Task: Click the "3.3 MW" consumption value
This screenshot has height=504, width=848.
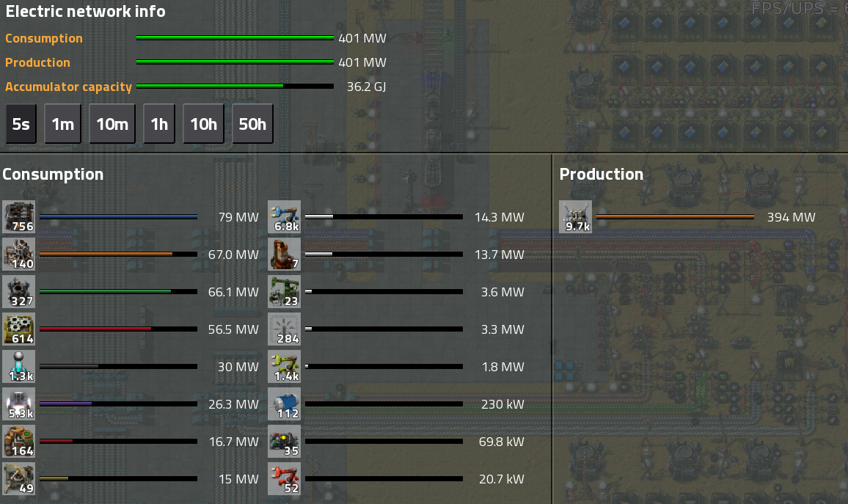Action: 502,329
